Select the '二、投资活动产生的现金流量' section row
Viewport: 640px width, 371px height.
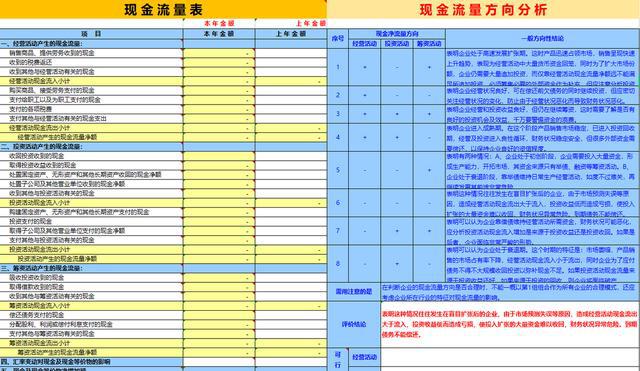click(91, 147)
